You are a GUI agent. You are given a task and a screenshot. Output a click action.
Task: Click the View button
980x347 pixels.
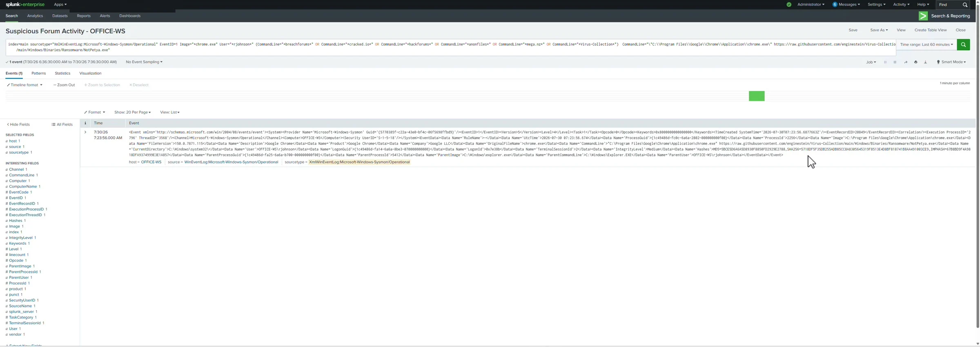click(901, 30)
